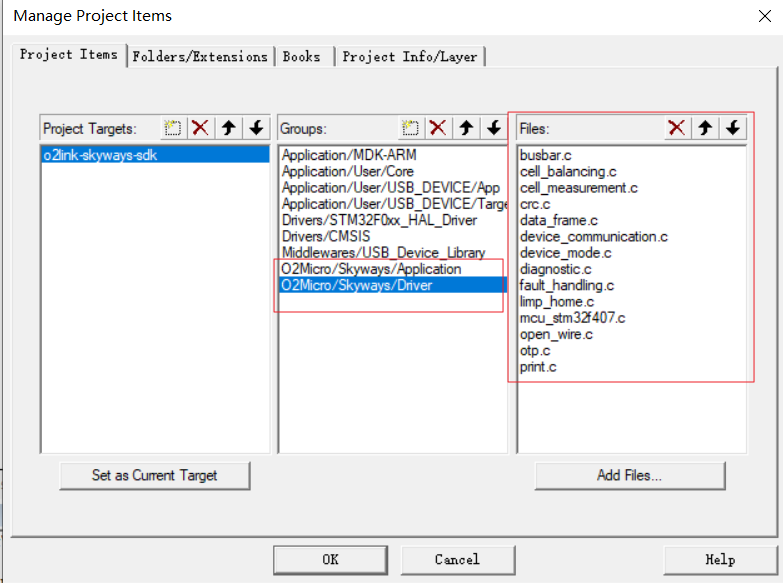The height and width of the screenshot is (583, 783).
Task: Create a new group using the Groups icon
Action: [410, 128]
